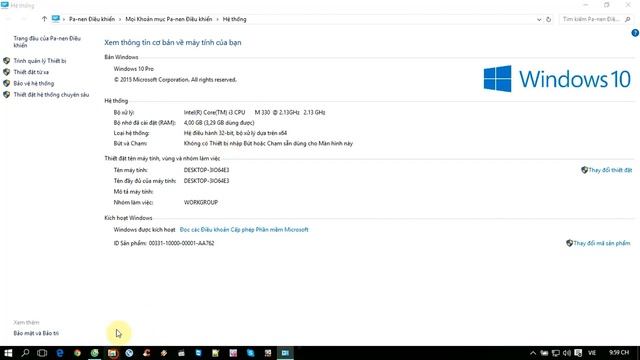Click the computer icon at the address bar start
This screenshot has height=360, width=640.
[x=56, y=19]
